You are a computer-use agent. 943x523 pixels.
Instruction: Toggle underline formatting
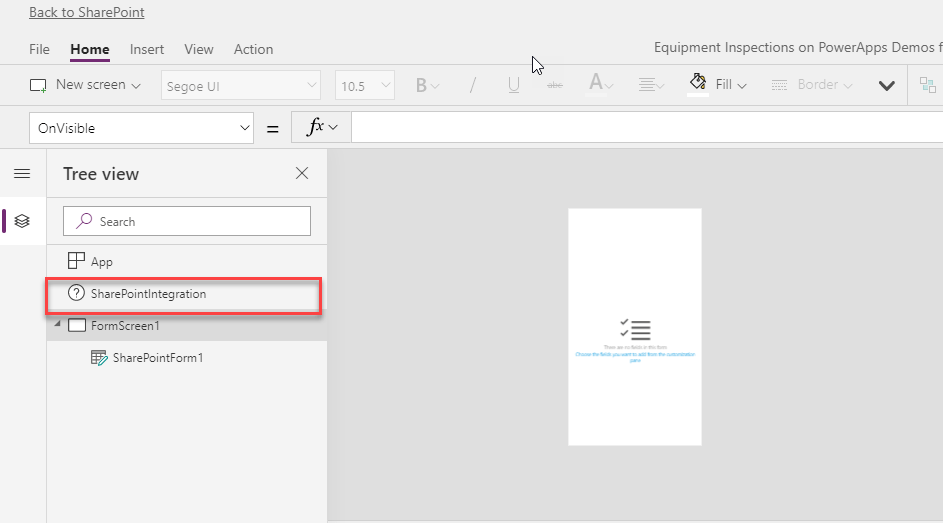[514, 85]
